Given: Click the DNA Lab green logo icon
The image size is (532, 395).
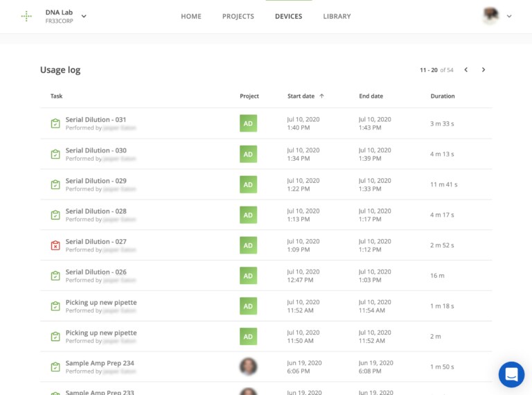Looking at the screenshot, I should click(26, 16).
